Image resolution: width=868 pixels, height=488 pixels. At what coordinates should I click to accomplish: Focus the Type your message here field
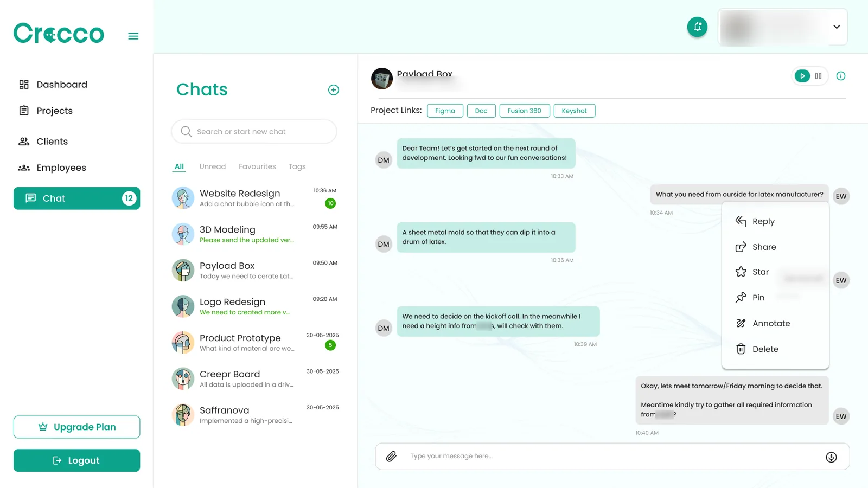pyautogui.click(x=612, y=457)
